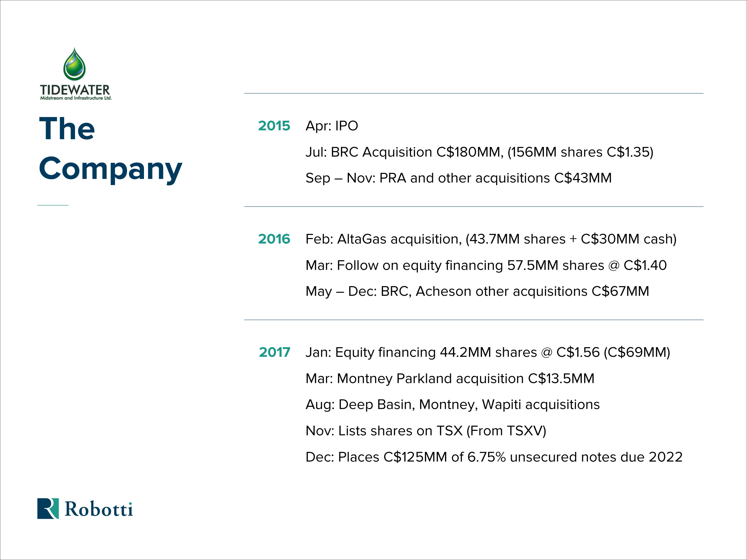This screenshot has width=747, height=560.
Task: Click the green Tidewater droplet logo
Action: tap(74, 64)
